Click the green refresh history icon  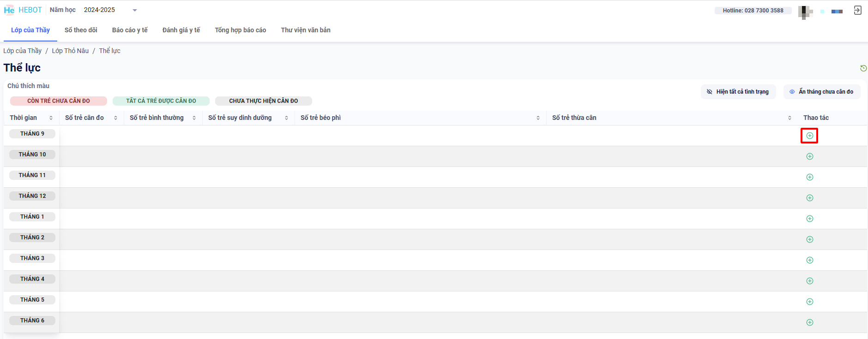point(863,68)
